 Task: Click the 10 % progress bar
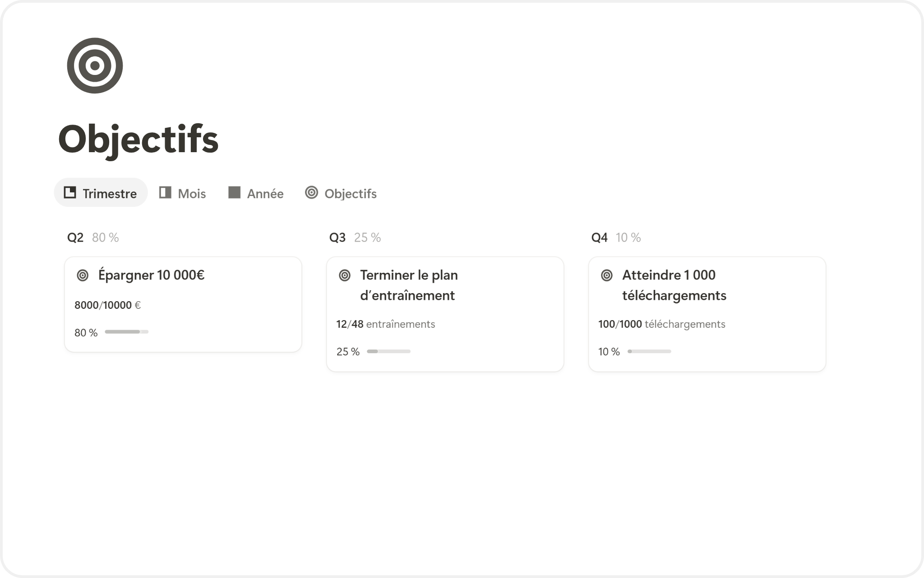point(649,351)
